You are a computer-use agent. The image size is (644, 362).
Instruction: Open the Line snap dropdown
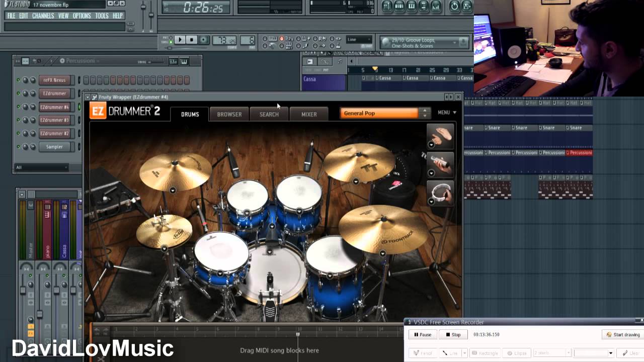(x=360, y=39)
